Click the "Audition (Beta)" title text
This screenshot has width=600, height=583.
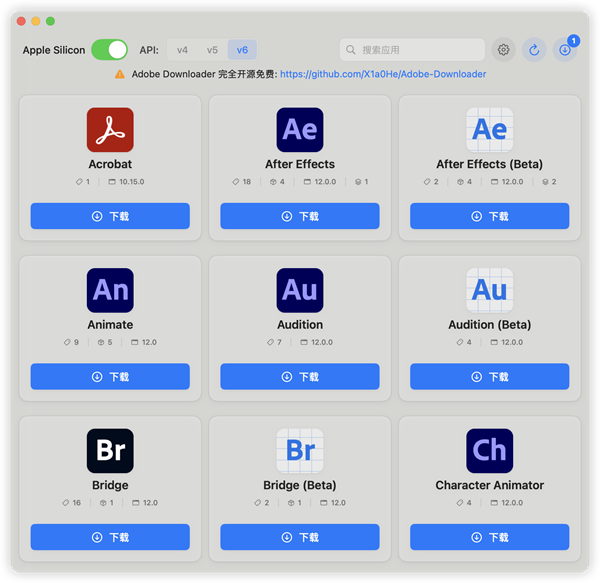[x=489, y=325]
